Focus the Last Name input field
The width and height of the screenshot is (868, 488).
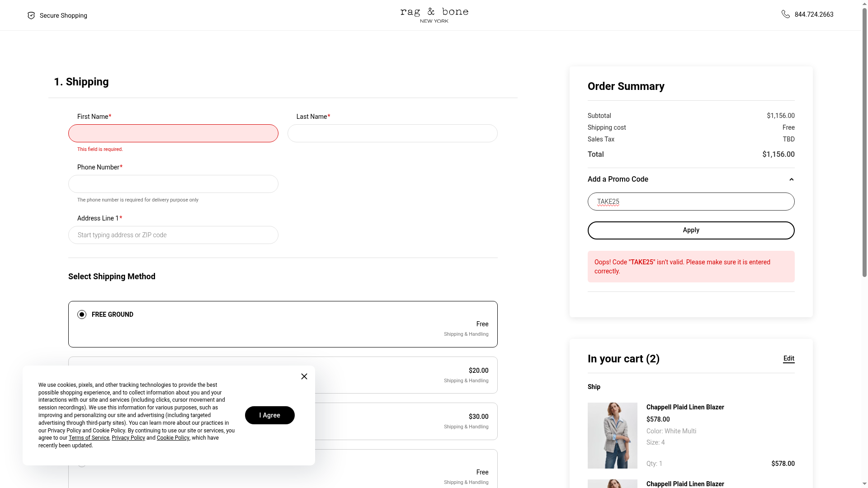(x=392, y=133)
